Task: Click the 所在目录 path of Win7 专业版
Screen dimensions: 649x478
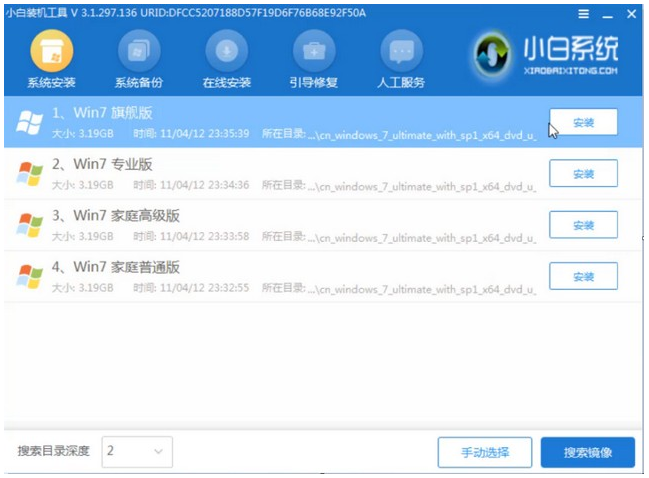Action: 399,186
